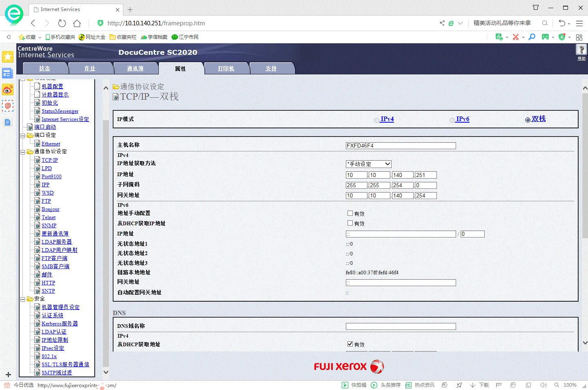Click the 主机名称 input field FXFD46F4
The width and height of the screenshot is (588, 390).
[401, 145]
